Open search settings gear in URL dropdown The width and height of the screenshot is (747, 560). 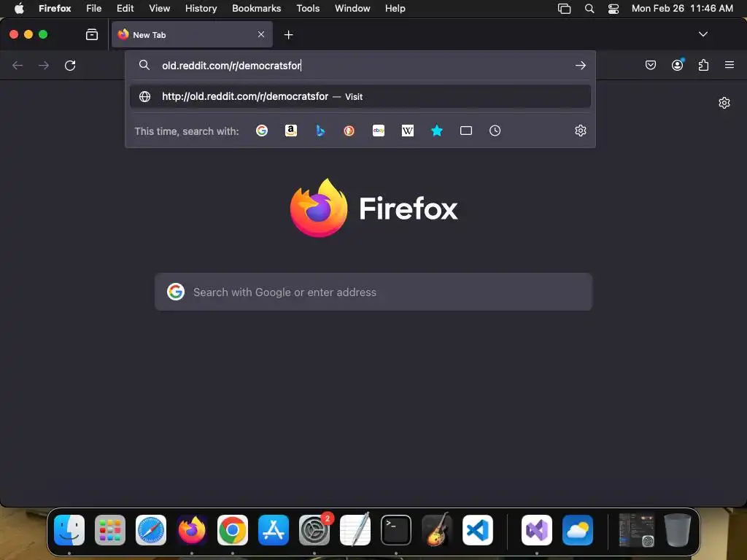click(x=580, y=131)
